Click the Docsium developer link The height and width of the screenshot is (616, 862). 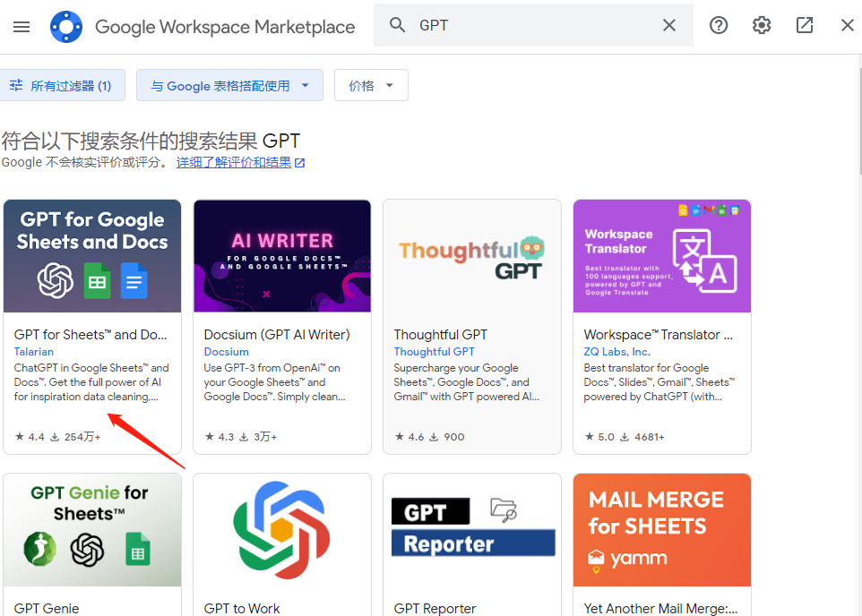click(x=226, y=352)
